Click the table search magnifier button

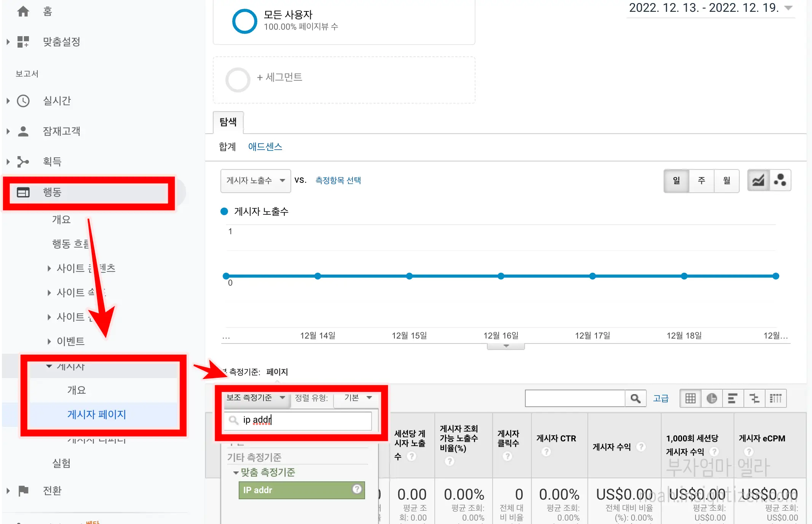(635, 398)
